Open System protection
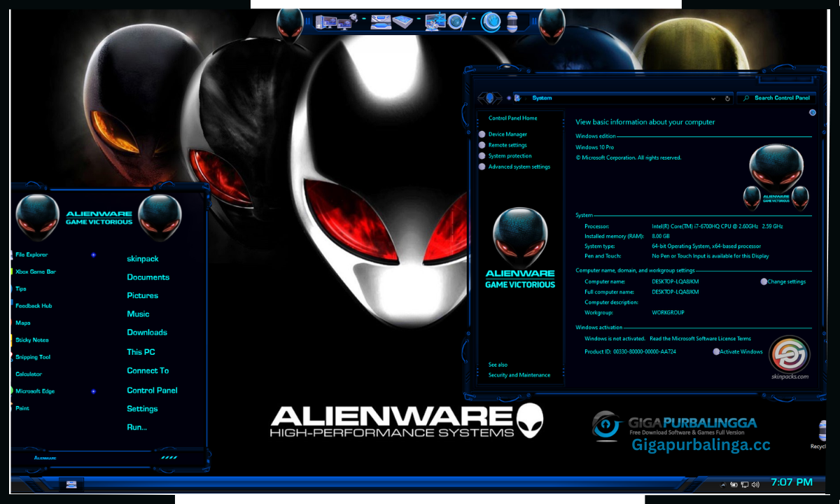840x504 pixels. (x=510, y=156)
